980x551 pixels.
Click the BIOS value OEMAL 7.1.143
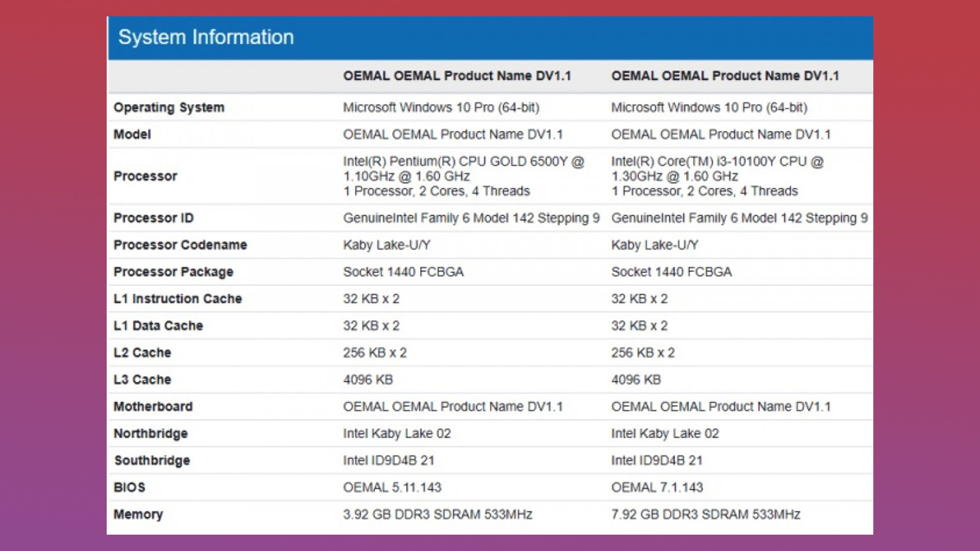point(657,487)
